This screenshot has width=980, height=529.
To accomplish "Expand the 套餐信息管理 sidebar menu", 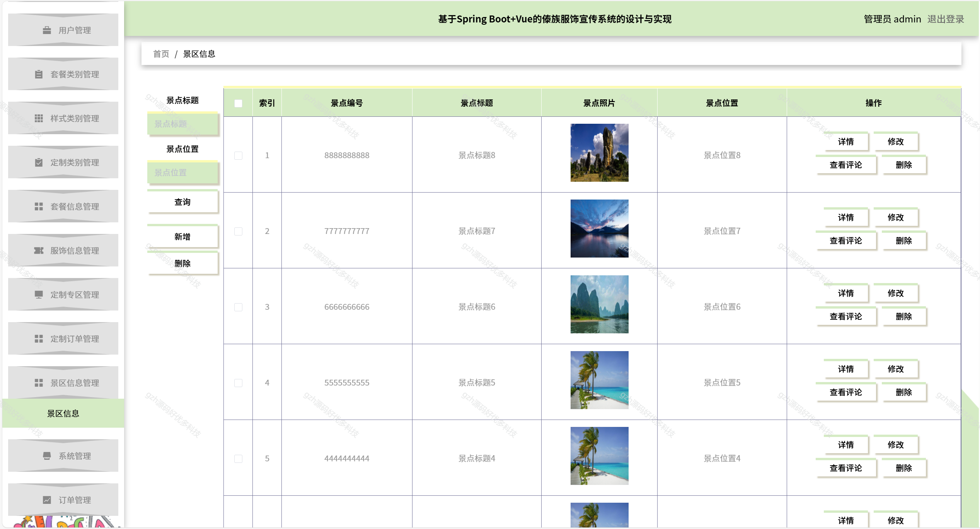I will pyautogui.click(x=63, y=206).
